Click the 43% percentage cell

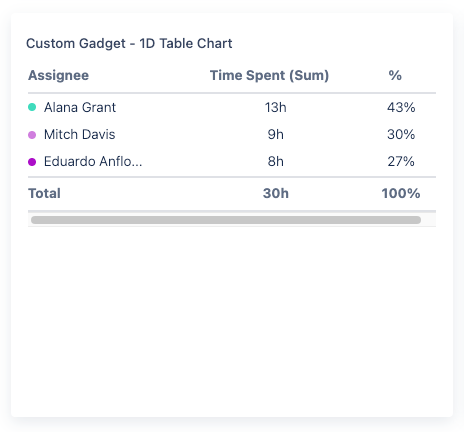point(401,107)
